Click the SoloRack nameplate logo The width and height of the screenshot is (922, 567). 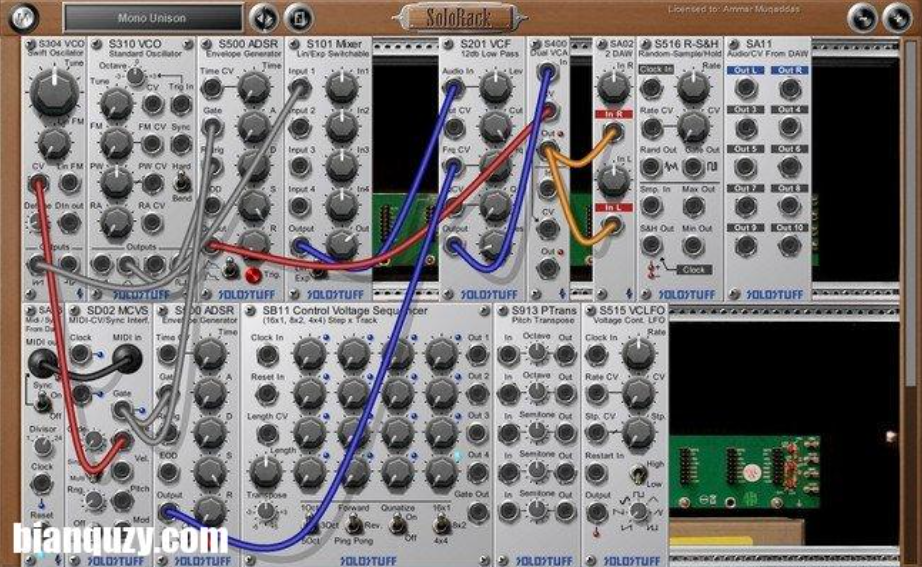coord(458,18)
